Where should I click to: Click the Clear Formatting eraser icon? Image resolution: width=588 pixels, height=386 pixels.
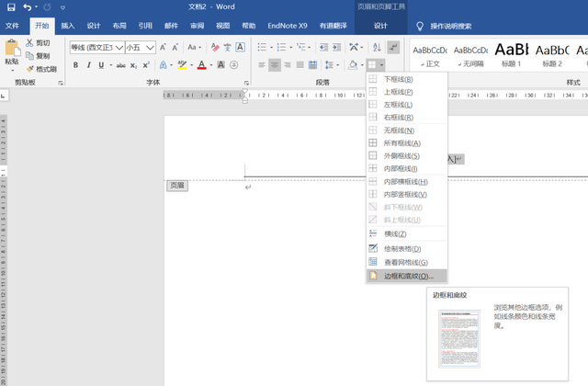pos(215,47)
